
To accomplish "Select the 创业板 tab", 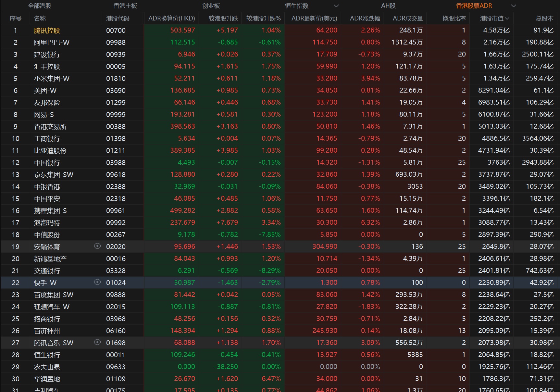I will (x=211, y=6).
